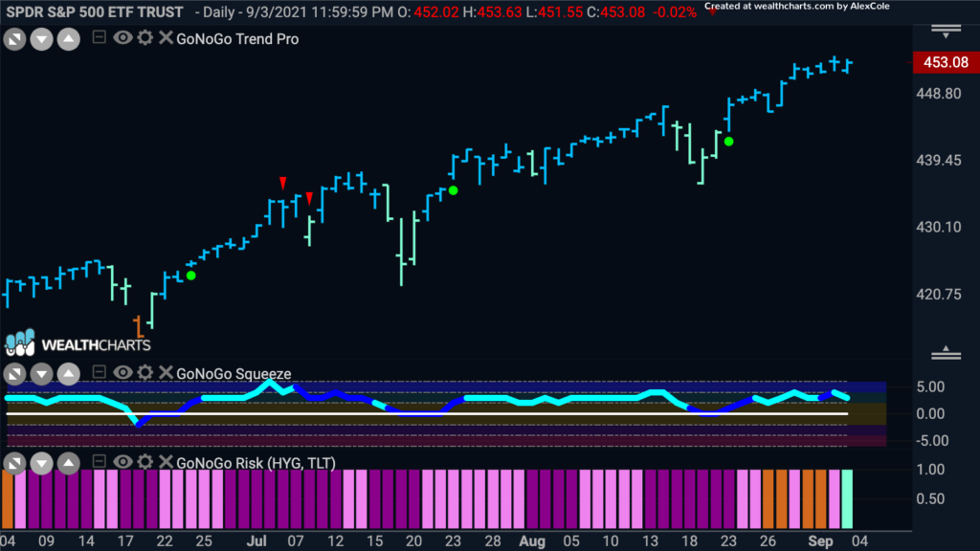Click the Daily timeframe label

(218, 11)
